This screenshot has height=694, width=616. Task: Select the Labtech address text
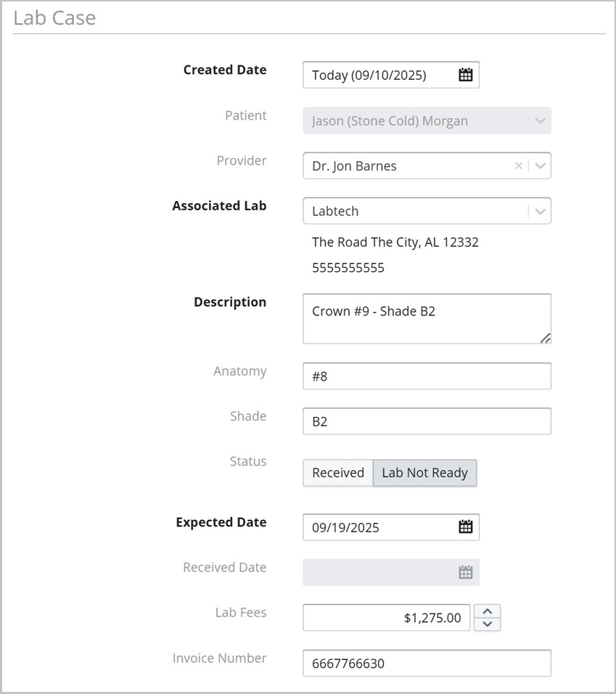pyautogui.click(x=395, y=241)
